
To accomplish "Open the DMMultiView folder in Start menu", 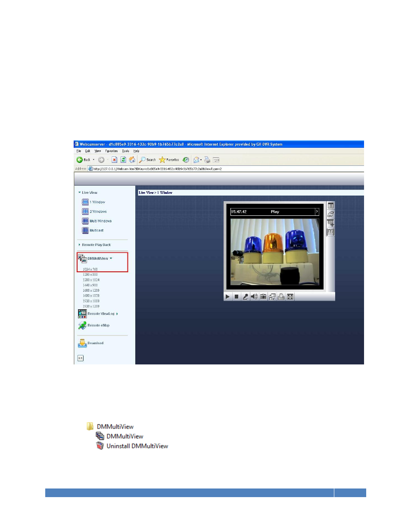I will [x=110, y=426].
